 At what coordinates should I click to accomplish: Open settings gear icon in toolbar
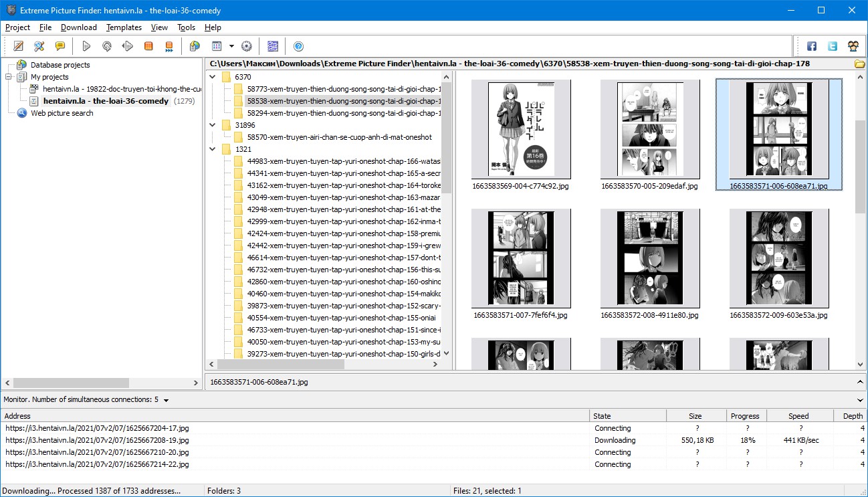(x=246, y=46)
